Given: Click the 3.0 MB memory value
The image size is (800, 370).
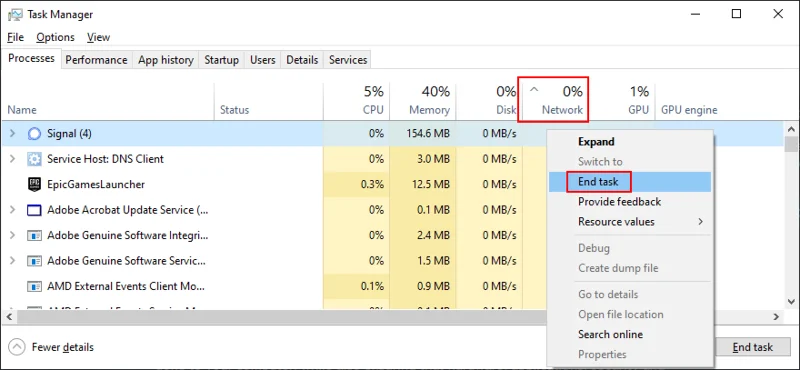Looking at the screenshot, I should pyautogui.click(x=433, y=159).
